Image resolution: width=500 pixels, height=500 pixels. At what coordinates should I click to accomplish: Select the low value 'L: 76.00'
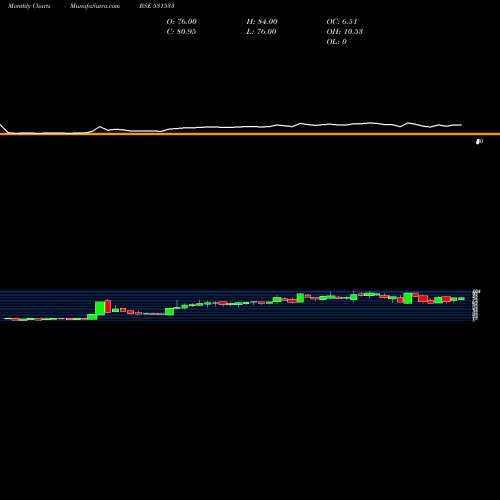click(261, 32)
